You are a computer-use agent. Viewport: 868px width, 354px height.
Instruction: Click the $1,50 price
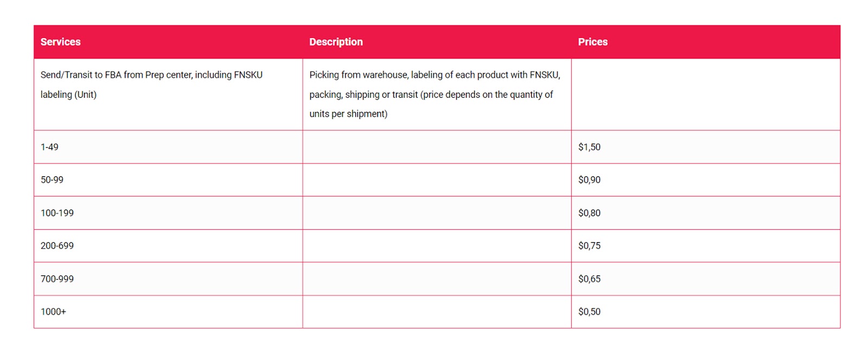pos(589,147)
